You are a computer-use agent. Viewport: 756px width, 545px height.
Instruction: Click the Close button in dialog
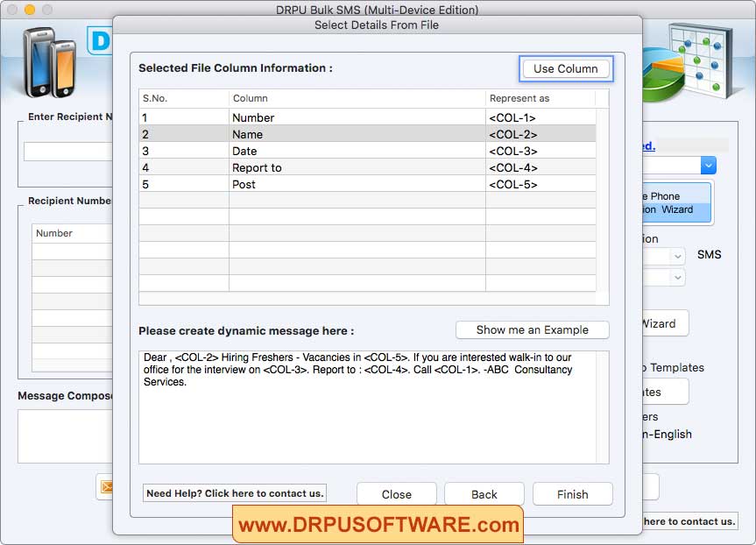(396, 494)
